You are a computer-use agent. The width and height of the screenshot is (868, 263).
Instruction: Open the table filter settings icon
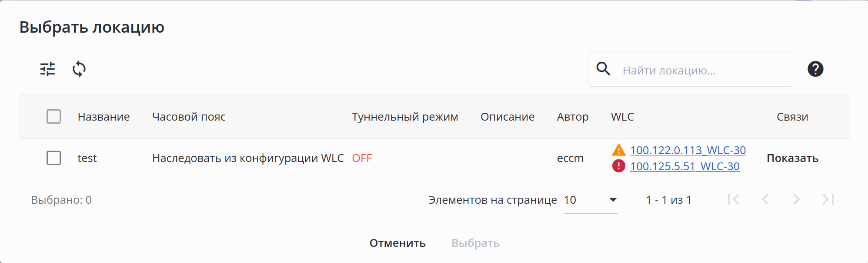pos(48,69)
